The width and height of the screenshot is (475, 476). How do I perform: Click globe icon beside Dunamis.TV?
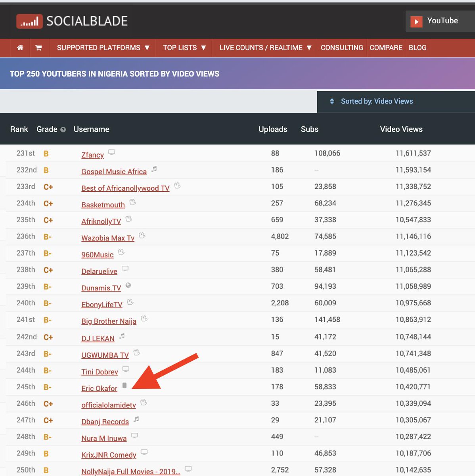[x=128, y=285]
